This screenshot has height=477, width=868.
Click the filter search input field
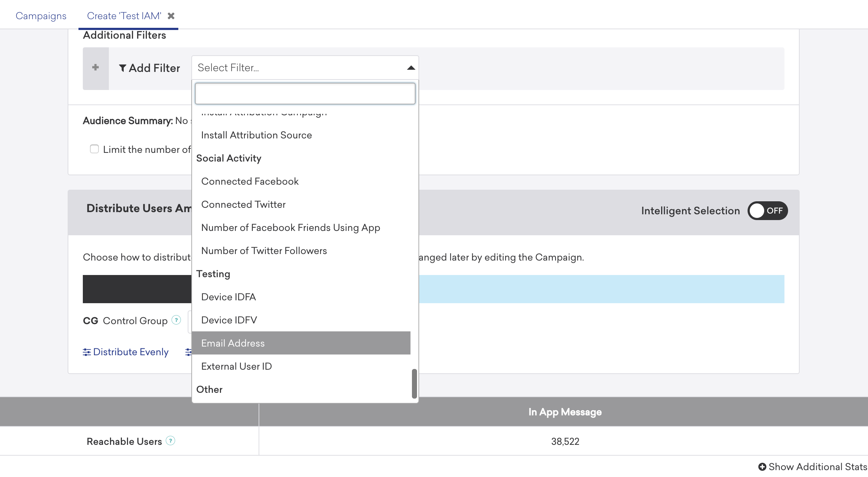point(305,93)
